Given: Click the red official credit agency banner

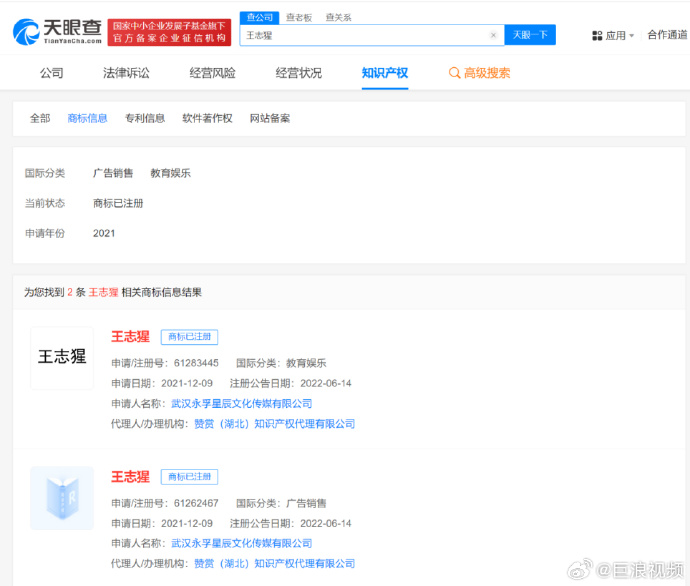Looking at the screenshot, I should tap(169, 33).
